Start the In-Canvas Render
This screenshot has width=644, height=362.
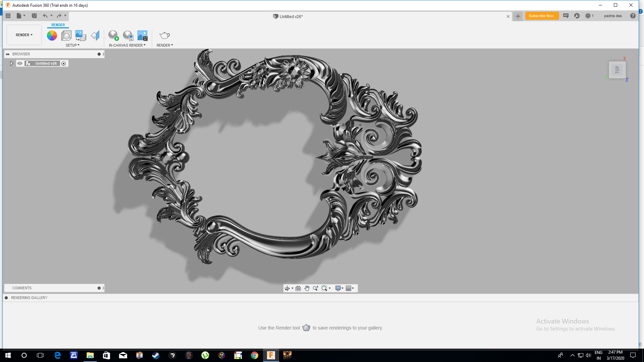113,36
